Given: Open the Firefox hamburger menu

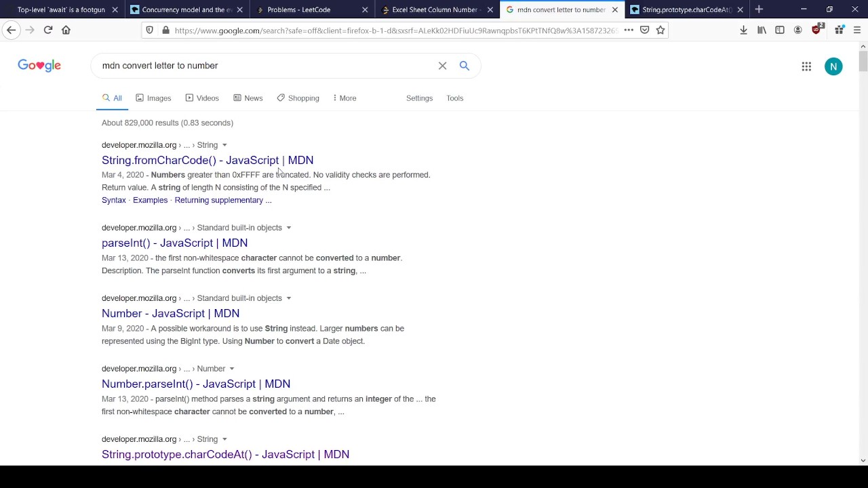Looking at the screenshot, I should pyautogui.click(x=857, y=30).
